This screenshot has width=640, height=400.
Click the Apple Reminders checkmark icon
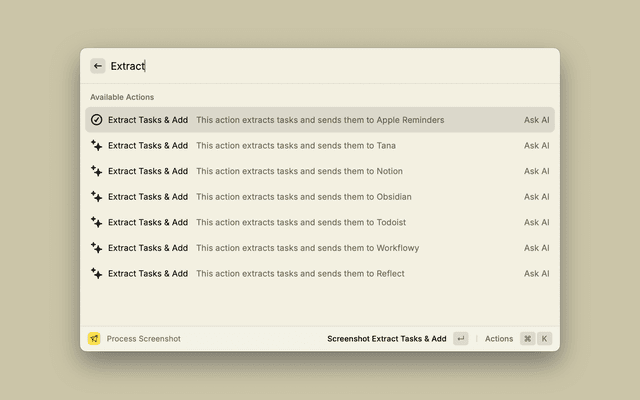[96, 120]
